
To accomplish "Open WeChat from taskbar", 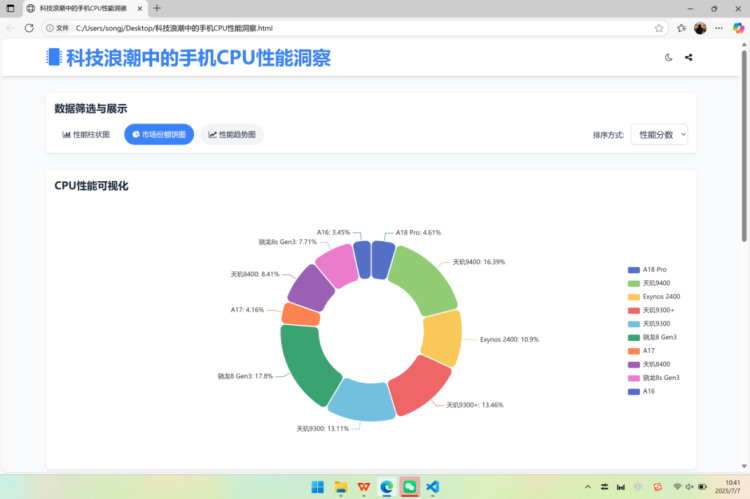I will tap(409, 487).
